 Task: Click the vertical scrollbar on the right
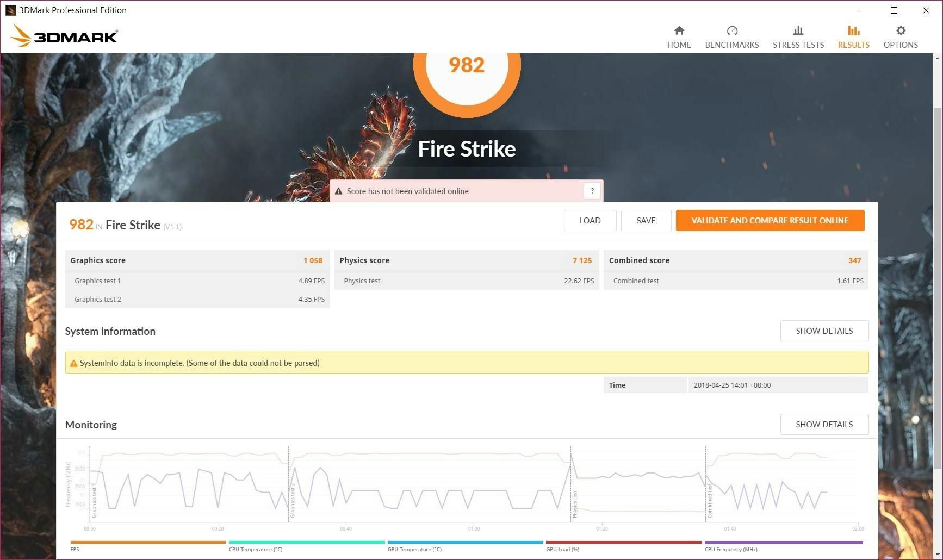(x=938, y=272)
